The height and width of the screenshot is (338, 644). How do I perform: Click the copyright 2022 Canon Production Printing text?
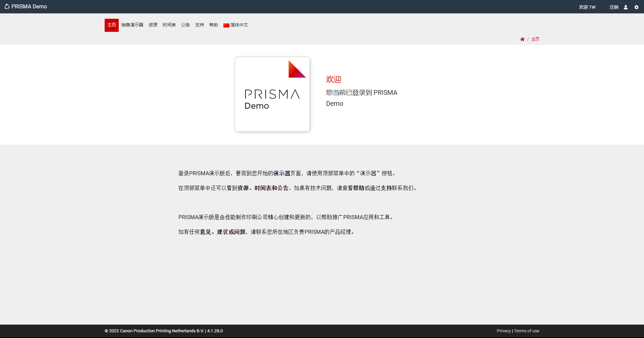(x=164, y=331)
